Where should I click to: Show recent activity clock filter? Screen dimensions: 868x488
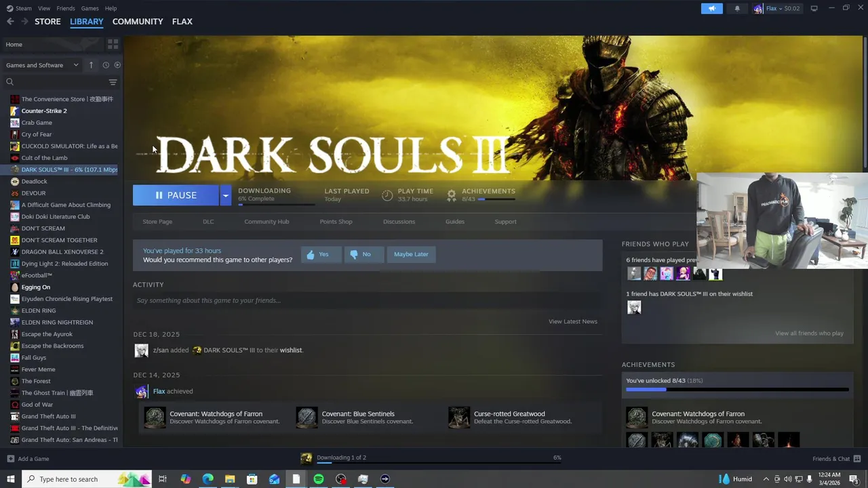[106, 65]
